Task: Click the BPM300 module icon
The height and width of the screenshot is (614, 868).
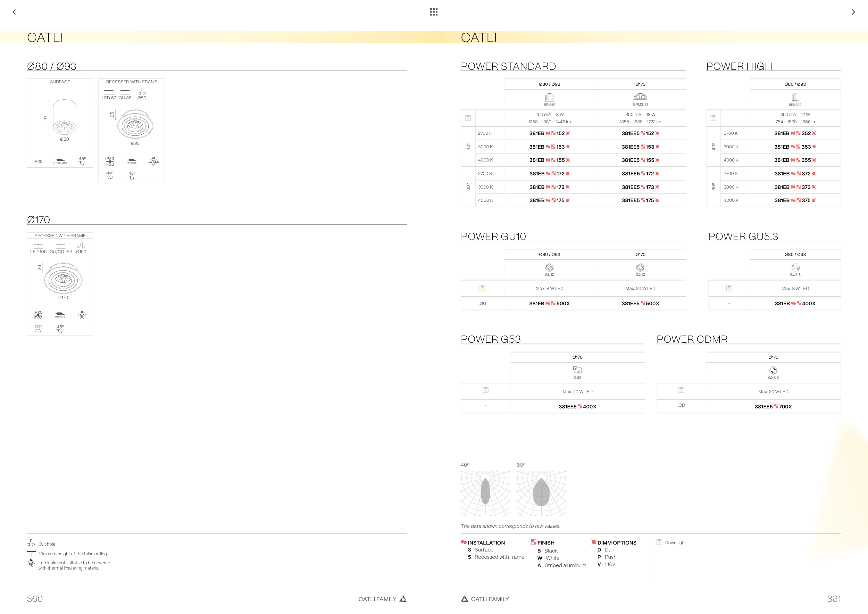Action: (795, 98)
